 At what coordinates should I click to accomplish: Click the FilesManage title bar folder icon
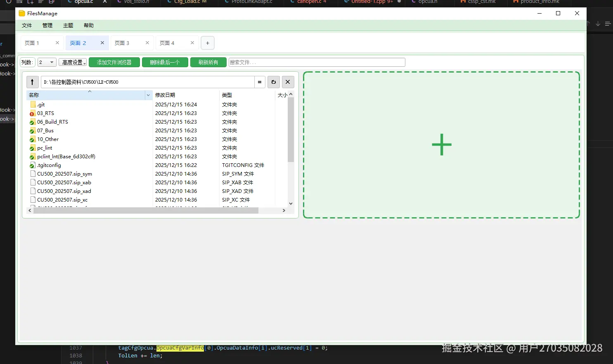[x=22, y=14]
